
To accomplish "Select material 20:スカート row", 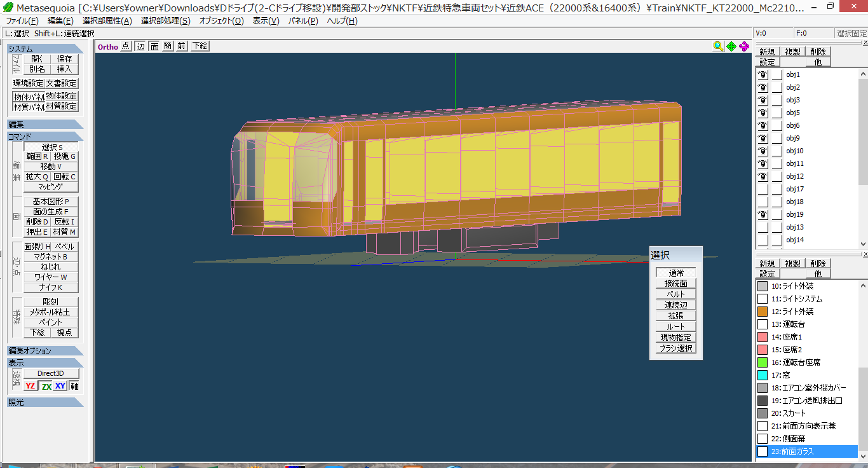I will [806, 413].
